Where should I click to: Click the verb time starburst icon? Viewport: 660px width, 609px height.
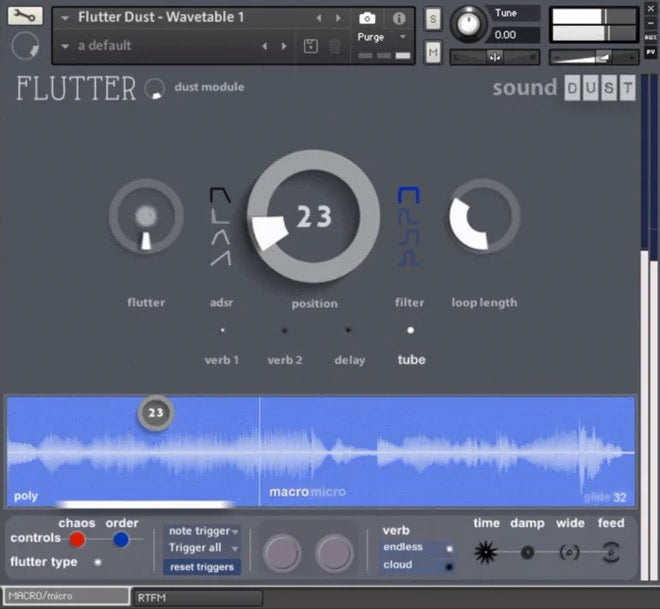click(486, 552)
